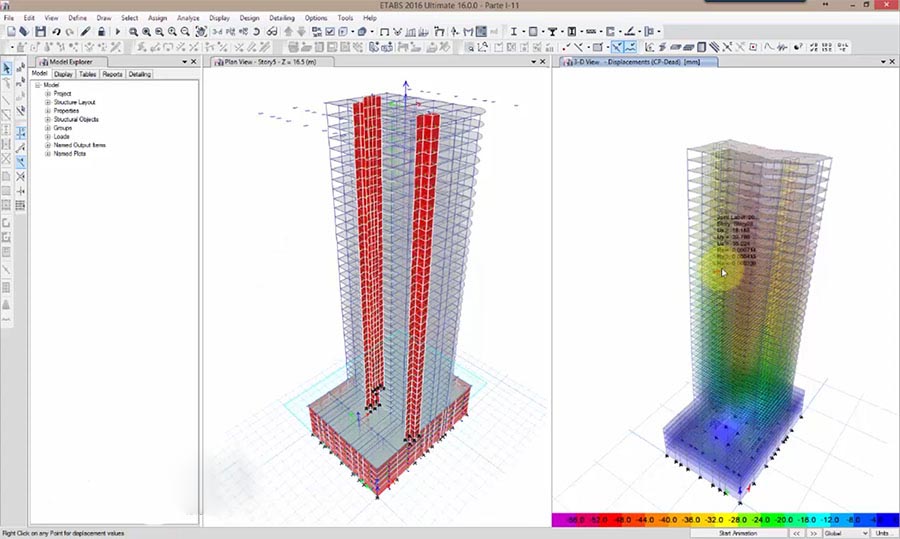900x539 pixels.
Task: Switch to the Display tab in Model Explorer
Action: (63, 74)
